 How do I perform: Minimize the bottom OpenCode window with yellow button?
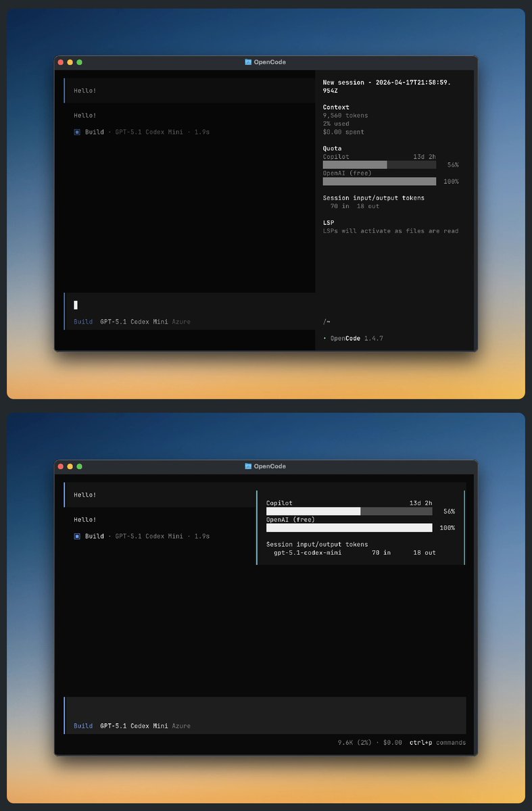pyautogui.click(x=70, y=466)
